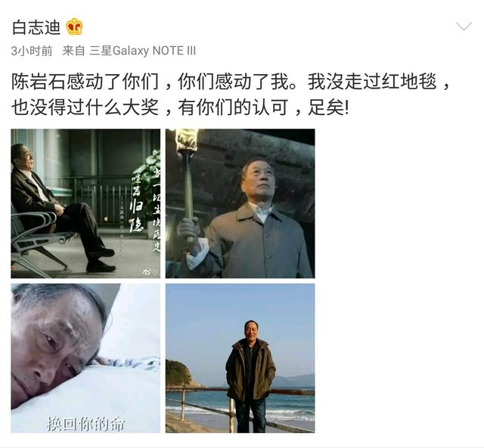Click the gold crown VIP badge
The image size is (484, 448).
click(x=75, y=26)
